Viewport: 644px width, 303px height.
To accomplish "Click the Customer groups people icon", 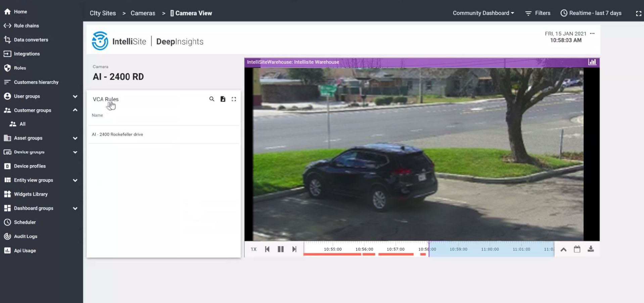I will [x=7, y=110].
